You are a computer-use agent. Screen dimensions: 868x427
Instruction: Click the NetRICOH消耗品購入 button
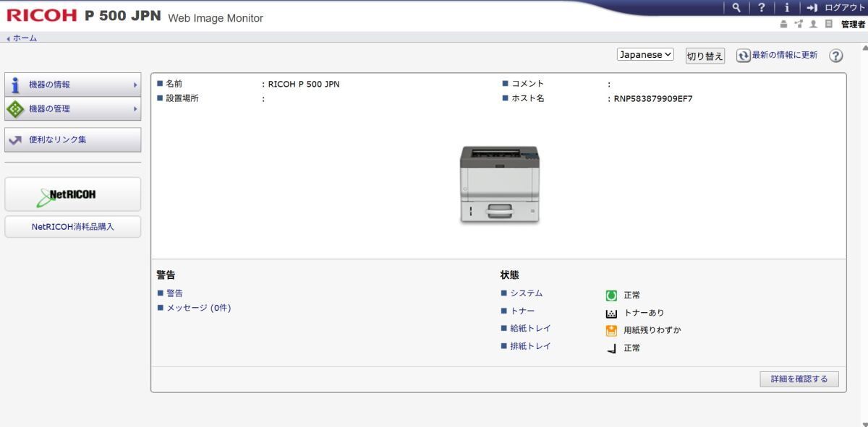click(x=73, y=226)
